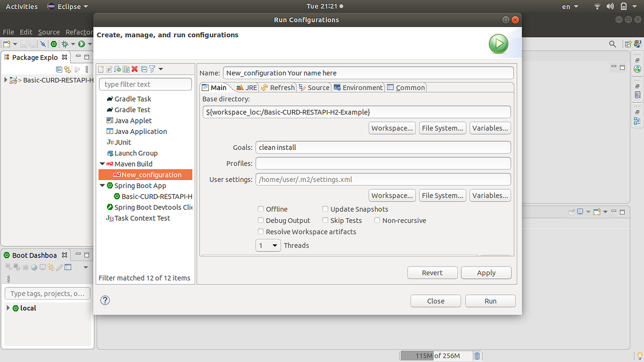This screenshot has width=644, height=362.
Task: Click the type filter text field
Action: 145,84
